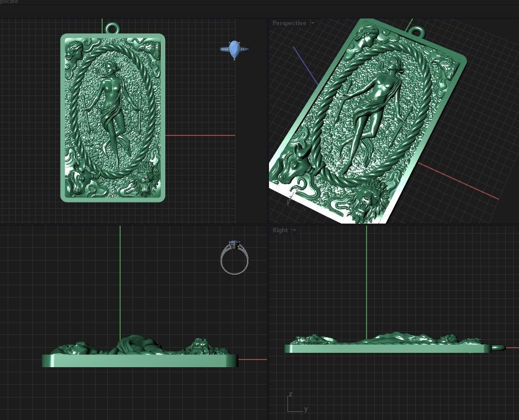This screenshot has height=420, width=519.
Task: Open the Right viewport dropdown arrow
Action: tap(294, 230)
